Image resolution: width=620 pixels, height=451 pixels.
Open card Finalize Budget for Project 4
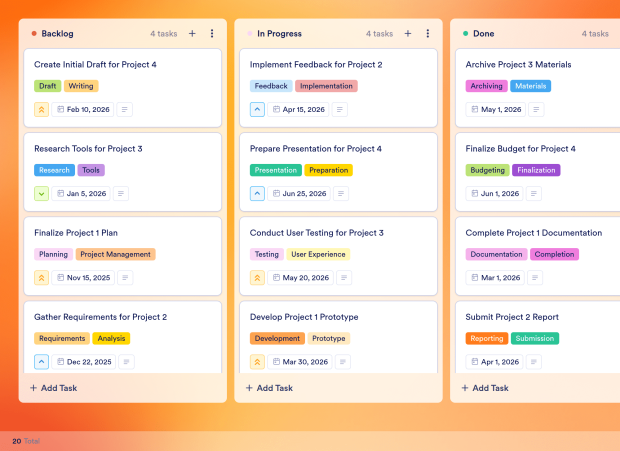pyautogui.click(x=538, y=172)
